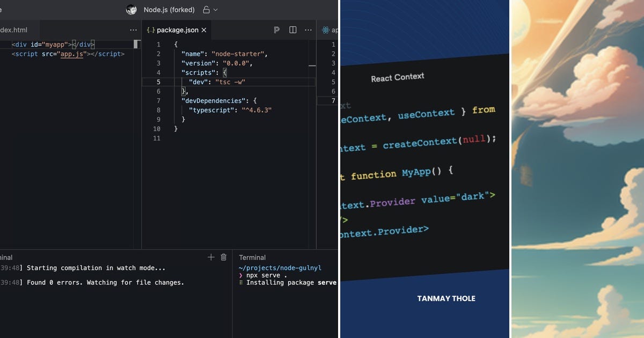Image resolution: width=644 pixels, height=338 pixels.
Task: Add a new terminal with the plus icon
Action: click(x=210, y=257)
